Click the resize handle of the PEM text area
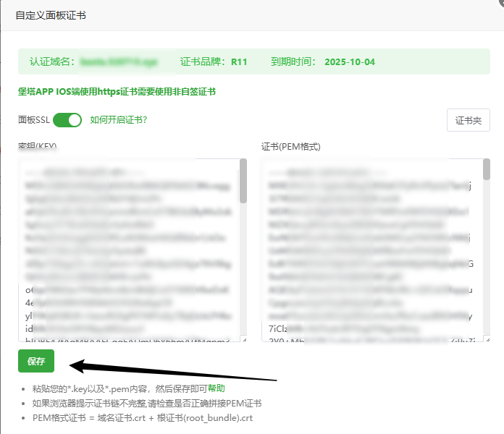This screenshot has width=504, height=434. coord(487,339)
